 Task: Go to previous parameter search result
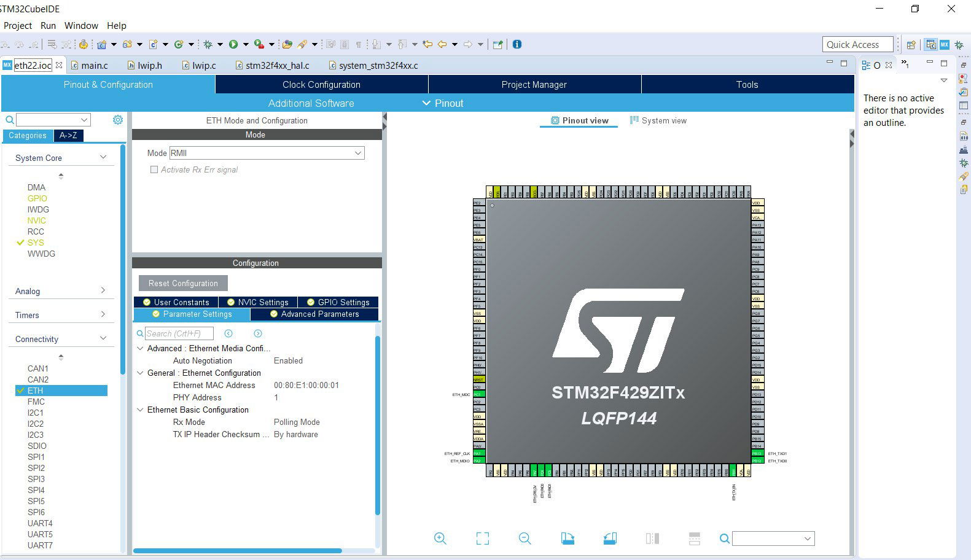click(x=228, y=333)
